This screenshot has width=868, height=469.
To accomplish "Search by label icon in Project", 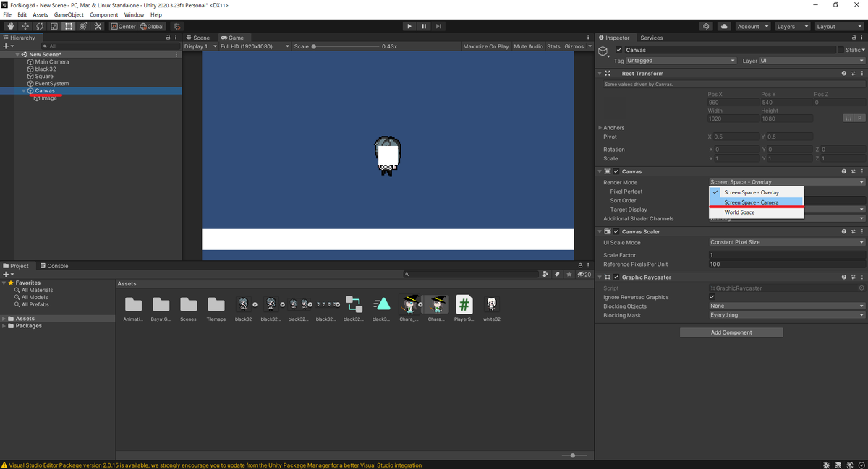I will tap(557, 275).
